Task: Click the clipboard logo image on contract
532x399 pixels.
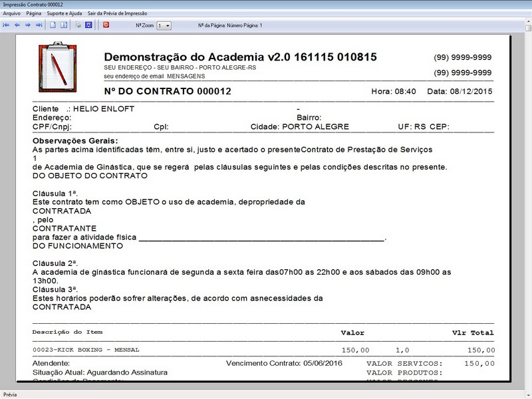Action: click(58, 67)
